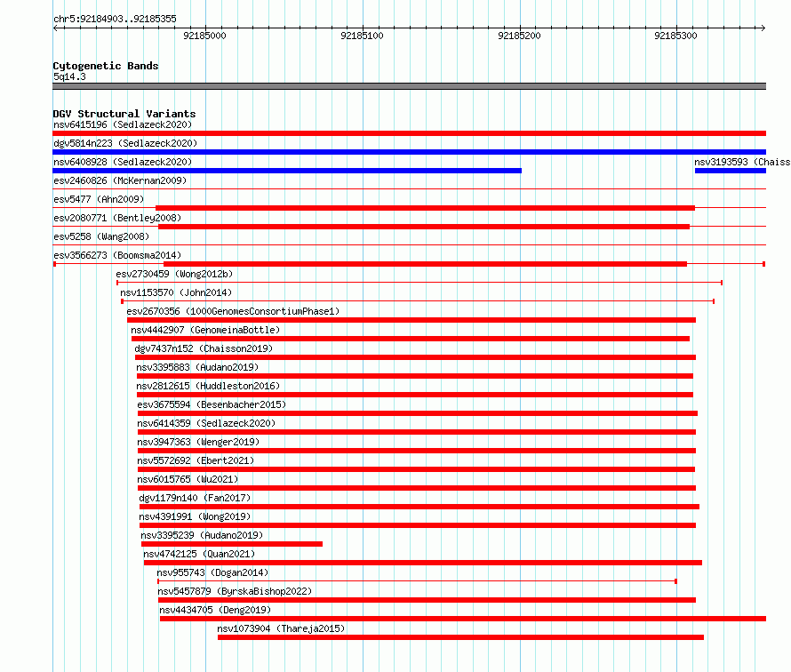Select the nsv6414359 (Sedlazeck2020) label

(x=206, y=423)
